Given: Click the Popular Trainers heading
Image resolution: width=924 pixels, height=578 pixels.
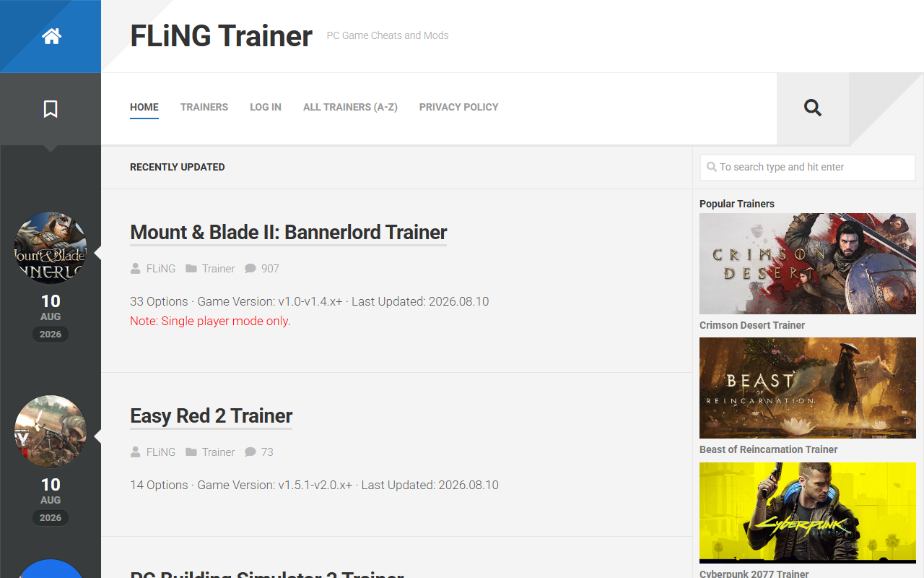Looking at the screenshot, I should (x=737, y=204).
